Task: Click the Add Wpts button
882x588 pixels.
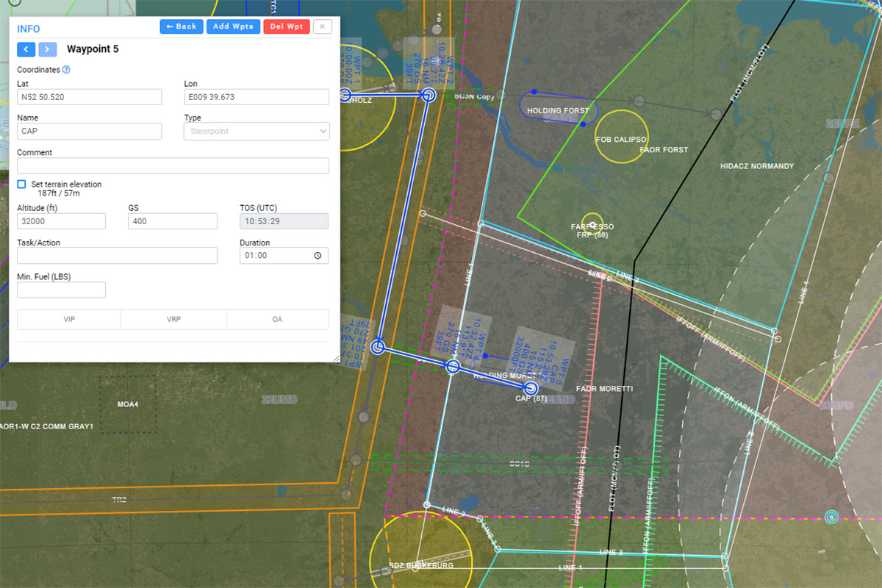Action: [x=233, y=26]
